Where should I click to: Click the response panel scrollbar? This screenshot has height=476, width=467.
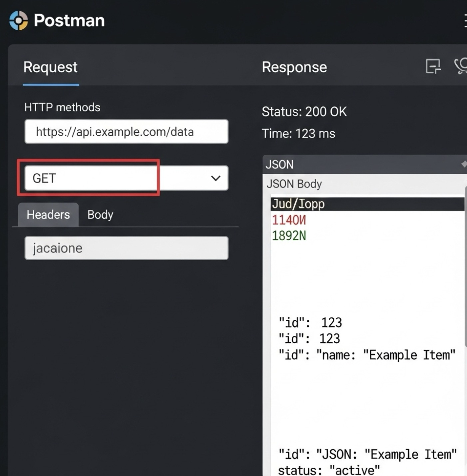click(x=466, y=267)
